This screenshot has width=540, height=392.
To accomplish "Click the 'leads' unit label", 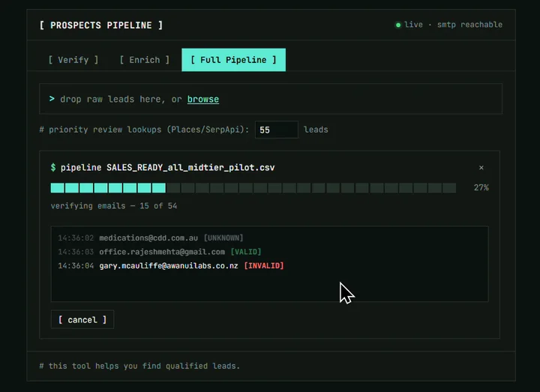I will pos(316,130).
